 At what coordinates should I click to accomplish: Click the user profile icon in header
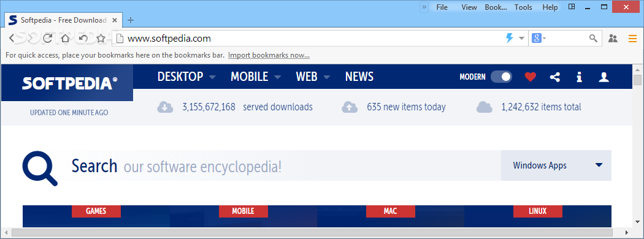point(604,77)
